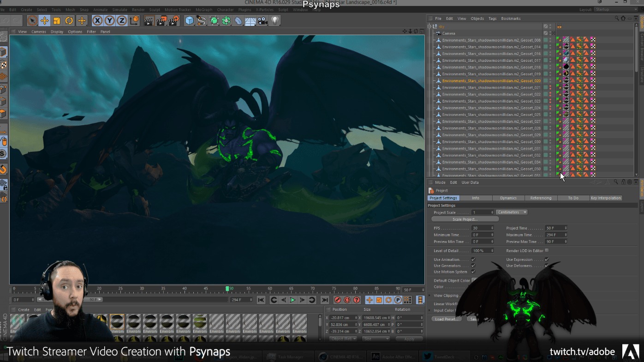Screen dimensions: 644x362
Task: Add a Cube primitive object
Action: (x=189, y=20)
